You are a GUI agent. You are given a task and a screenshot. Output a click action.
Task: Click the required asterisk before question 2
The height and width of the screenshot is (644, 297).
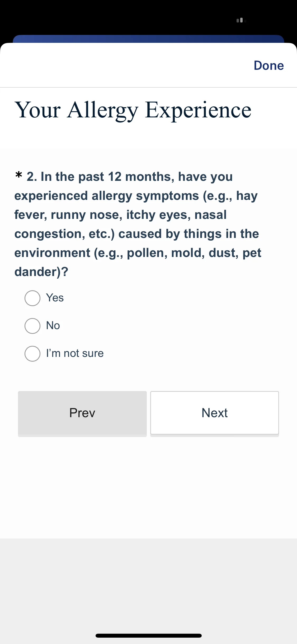coord(18,175)
